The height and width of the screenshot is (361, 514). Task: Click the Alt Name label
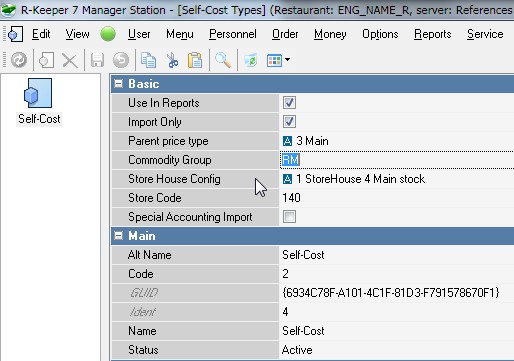pyautogui.click(x=150, y=255)
